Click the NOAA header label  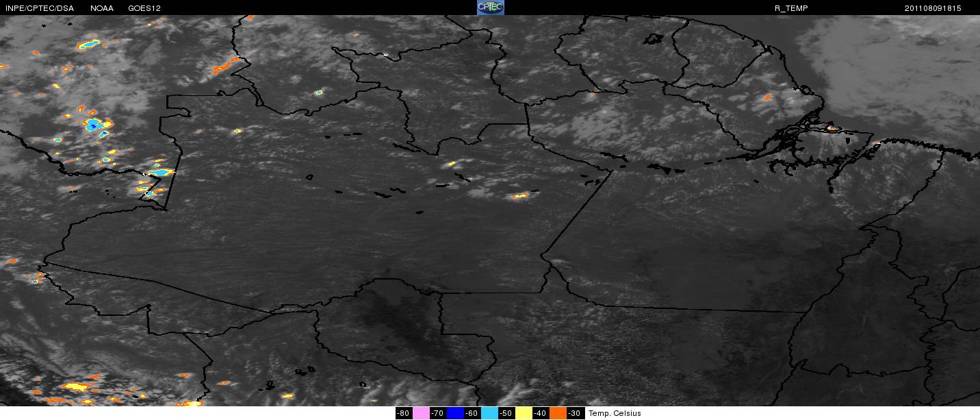tap(102, 8)
